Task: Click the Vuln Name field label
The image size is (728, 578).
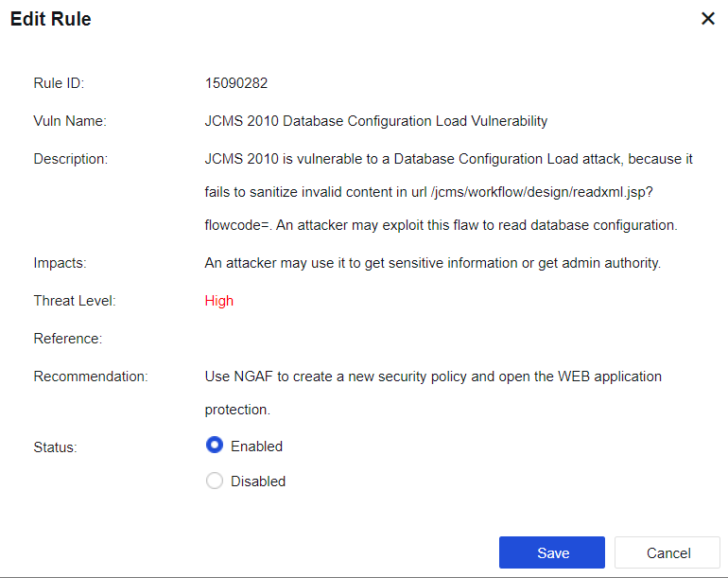Action: tap(70, 121)
